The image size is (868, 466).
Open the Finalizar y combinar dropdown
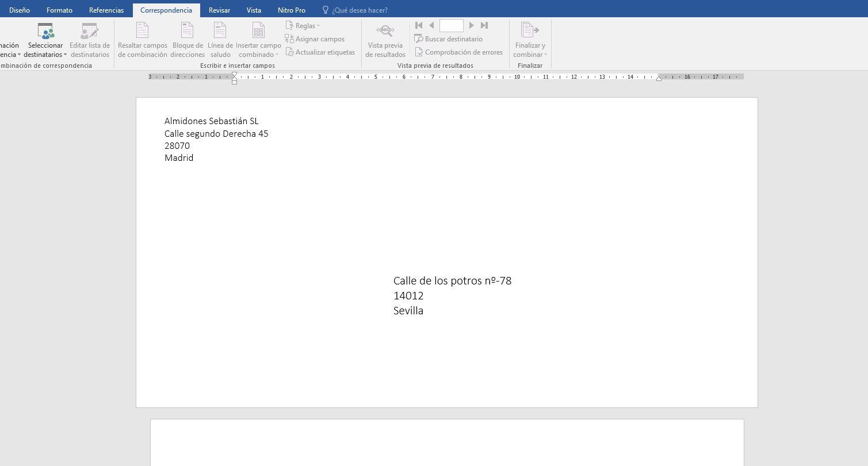pos(530,55)
